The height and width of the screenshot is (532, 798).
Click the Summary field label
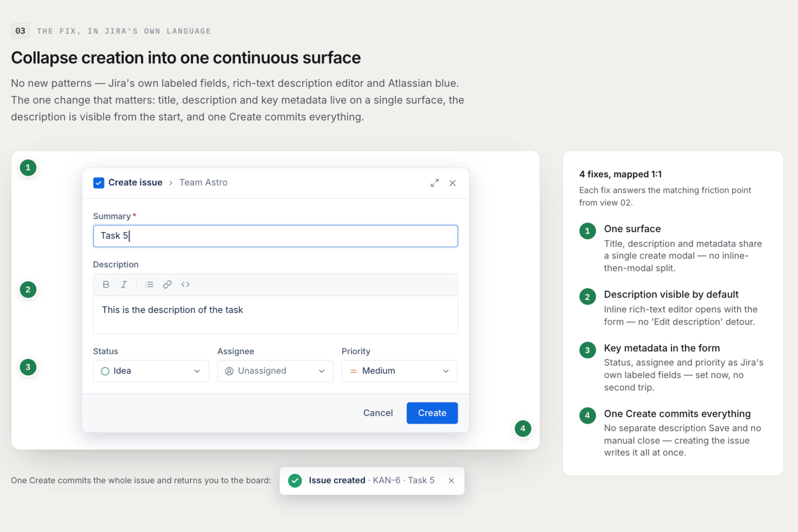point(112,216)
